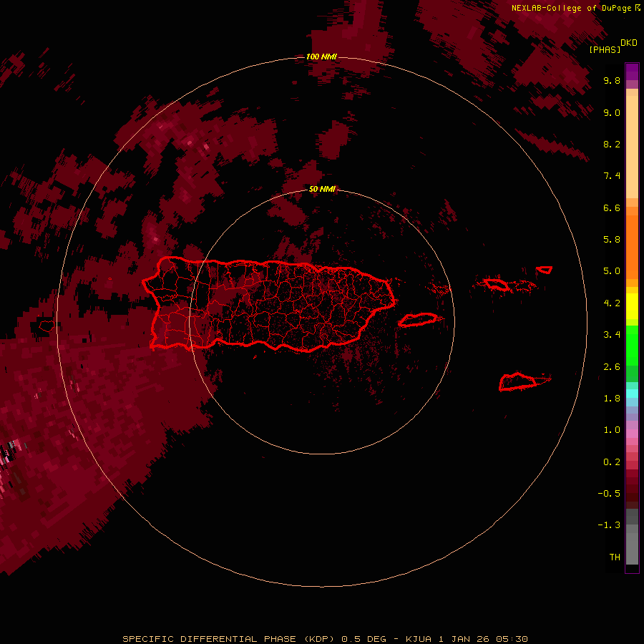Image resolution: width=644 pixels, height=644 pixels.
Task: Select the 7.4 legend value
Action: click(x=612, y=176)
